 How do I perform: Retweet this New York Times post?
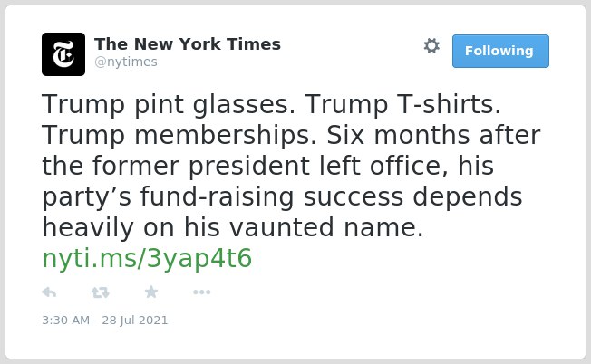[101, 292]
